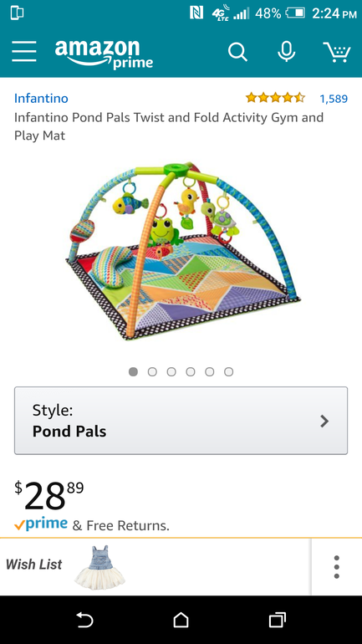The width and height of the screenshot is (362, 644).
Task: Open the search magnifier icon
Action: [237, 52]
